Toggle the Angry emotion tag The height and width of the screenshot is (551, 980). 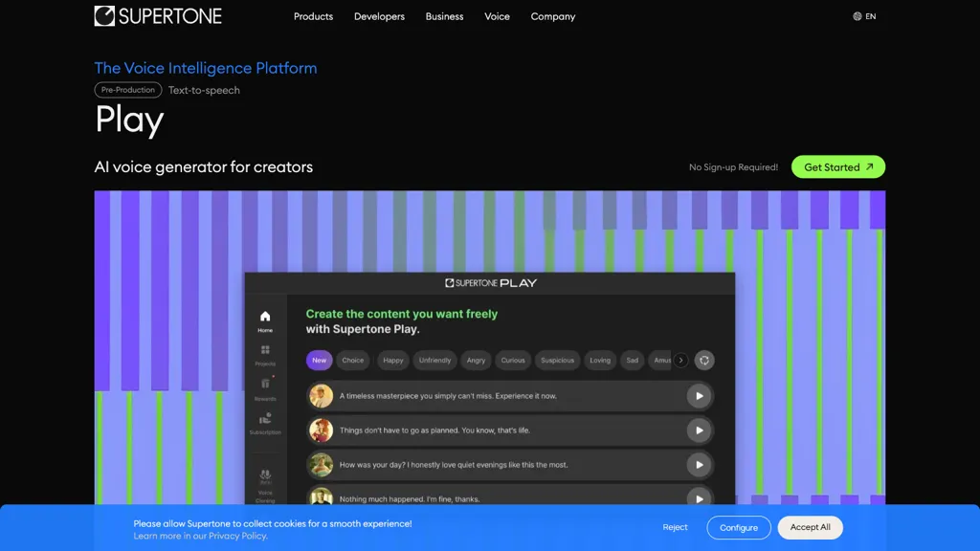(x=476, y=360)
